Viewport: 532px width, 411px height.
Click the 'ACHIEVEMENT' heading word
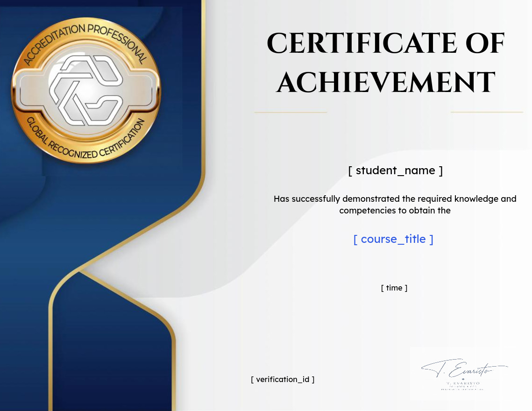coord(386,82)
